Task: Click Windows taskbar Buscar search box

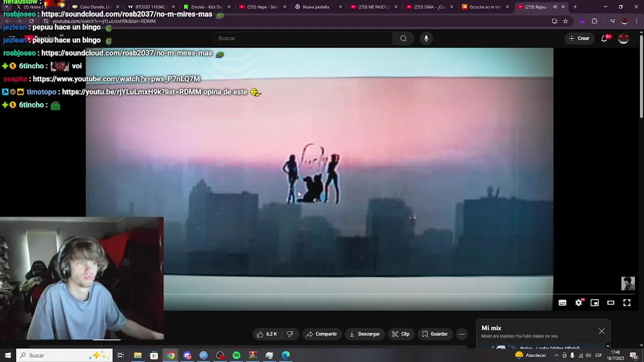Action: tap(64, 355)
